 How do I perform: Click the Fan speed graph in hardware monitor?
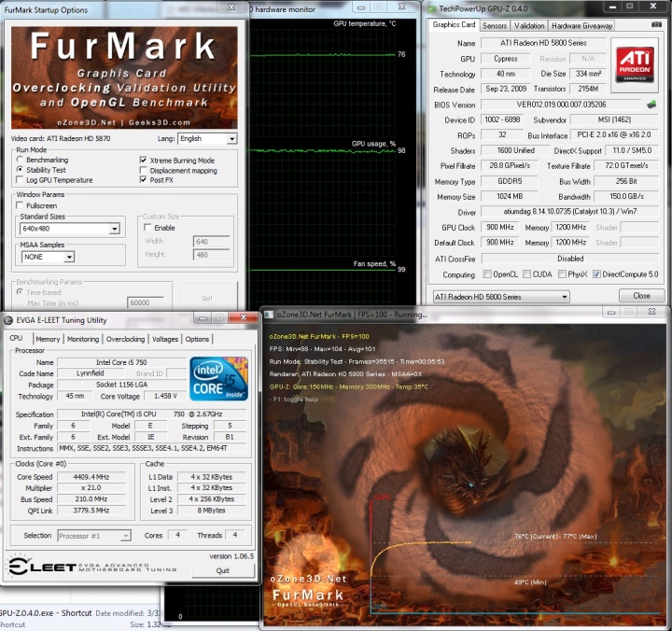323,285
